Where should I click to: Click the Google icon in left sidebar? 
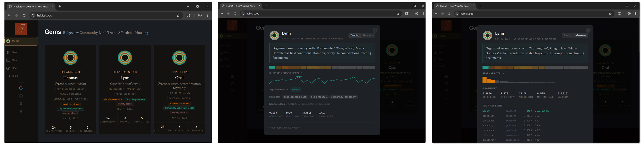[x=21, y=88]
